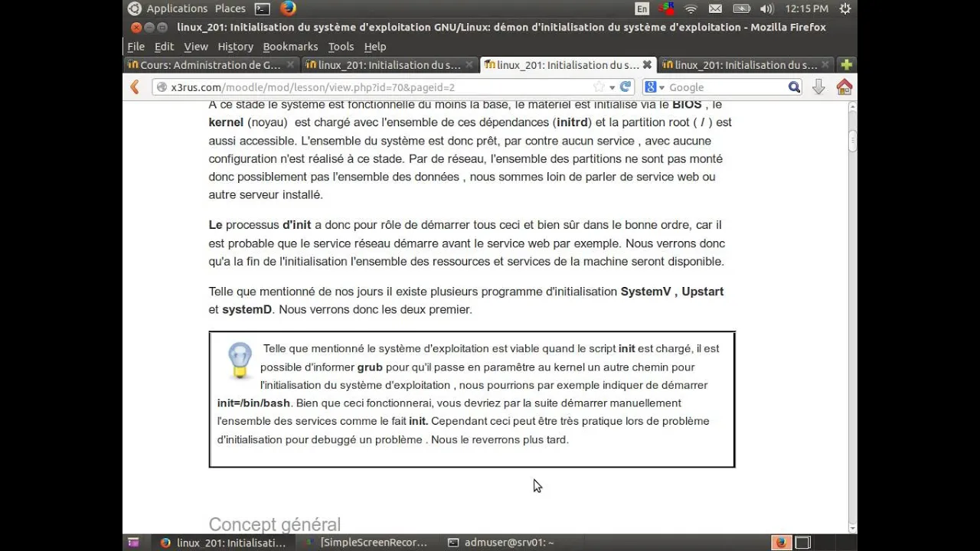Screen dimensions: 980x551
Task: Open a new tab with plus button
Action: pos(846,65)
